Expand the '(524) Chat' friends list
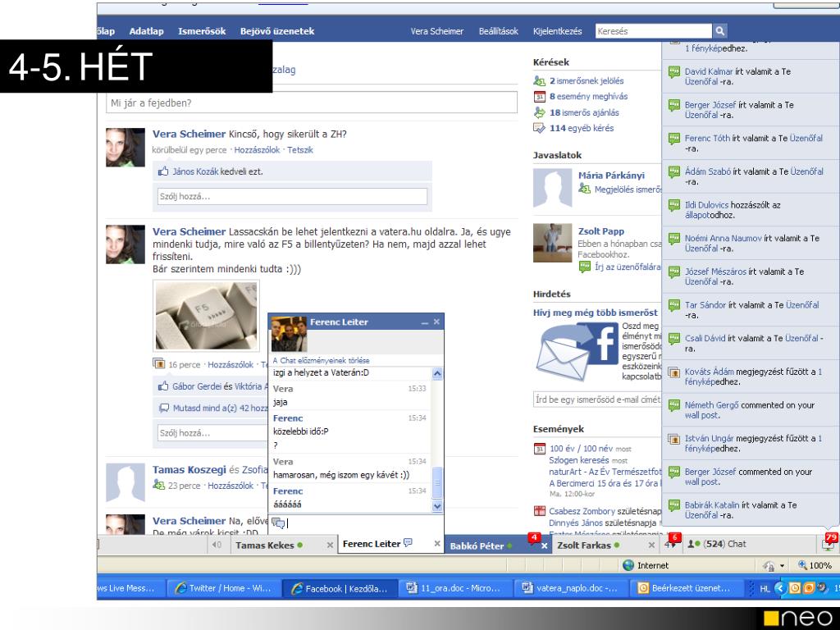 click(x=717, y=544)
